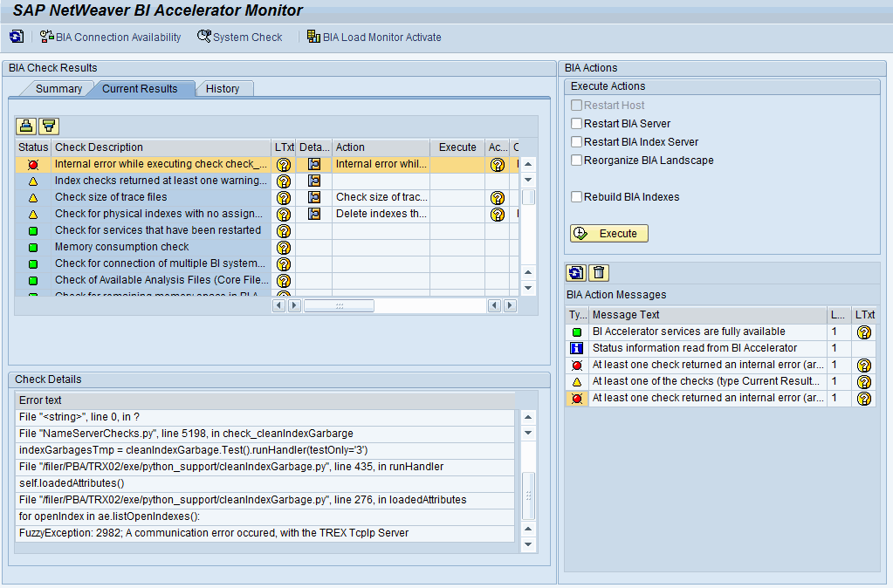
Task: Open long text for multiple BI system check
Action: 284,264
